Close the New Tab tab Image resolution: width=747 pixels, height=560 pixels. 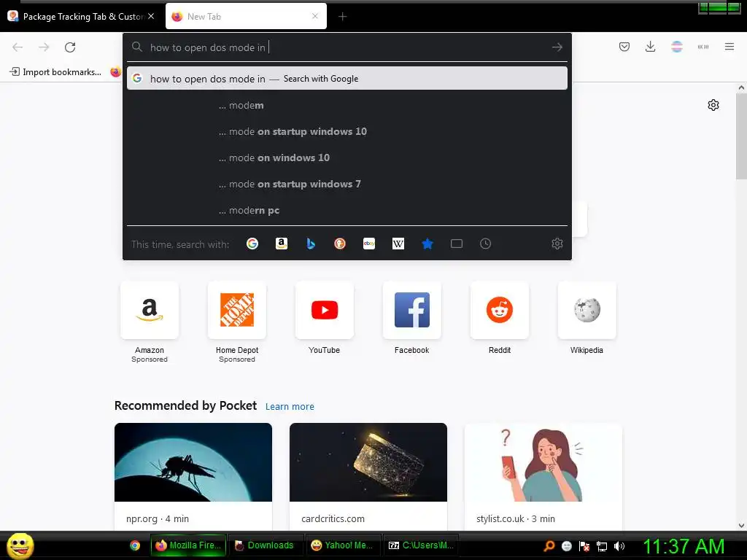315,16
